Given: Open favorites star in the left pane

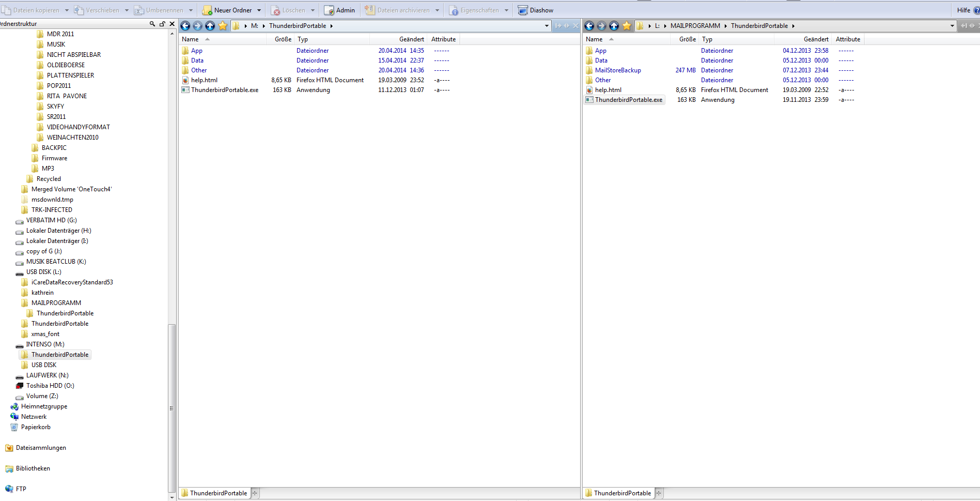Looking at the screenshot, I should point(223,26).
